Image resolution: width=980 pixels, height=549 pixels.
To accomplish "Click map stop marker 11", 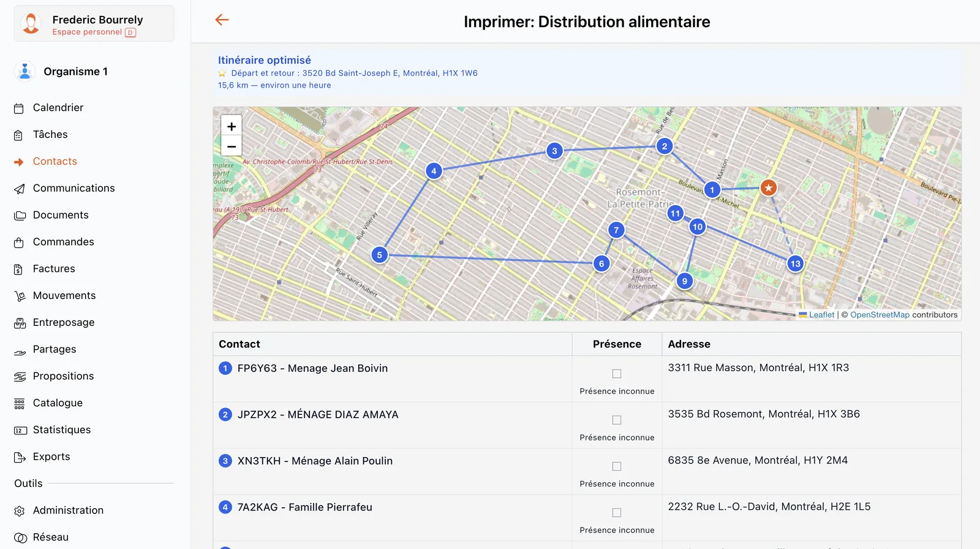I will click(x=675, y=213).
